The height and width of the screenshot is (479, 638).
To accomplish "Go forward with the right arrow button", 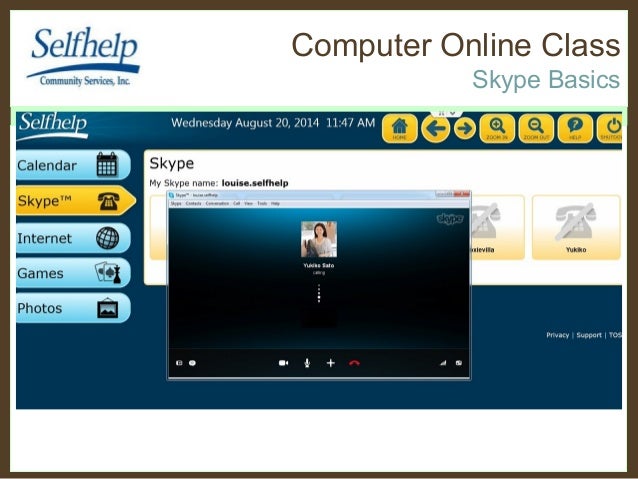I will 465,129.
